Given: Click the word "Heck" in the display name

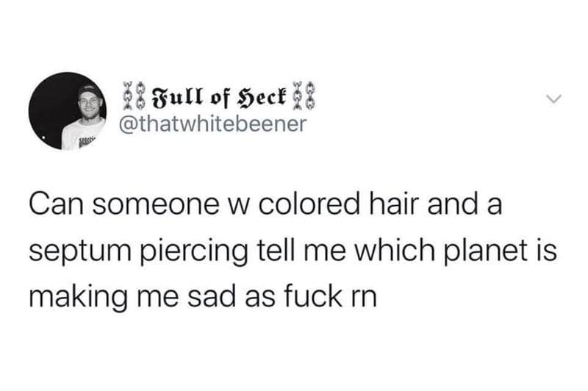Looking at the screenshot, I should 261,97.
